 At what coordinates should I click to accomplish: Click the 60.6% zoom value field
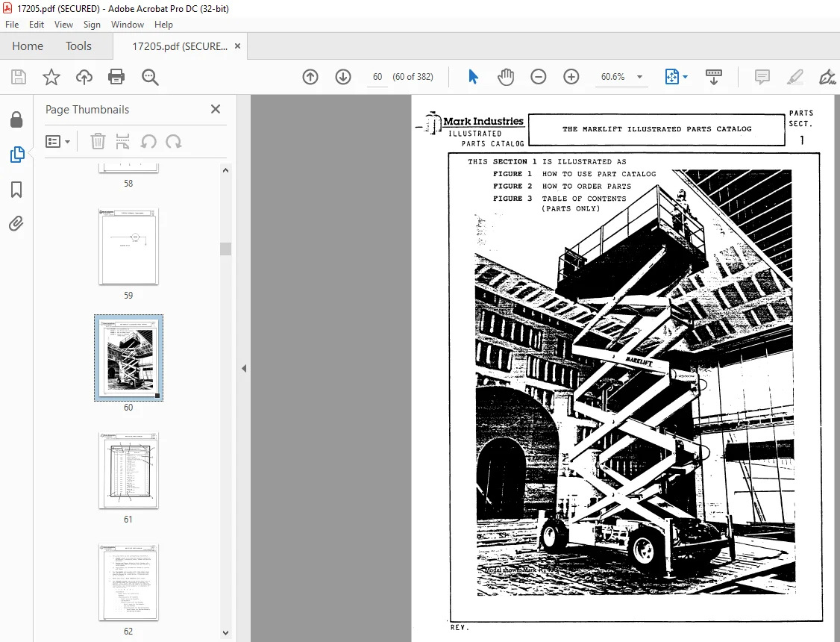tap(613, 77)
